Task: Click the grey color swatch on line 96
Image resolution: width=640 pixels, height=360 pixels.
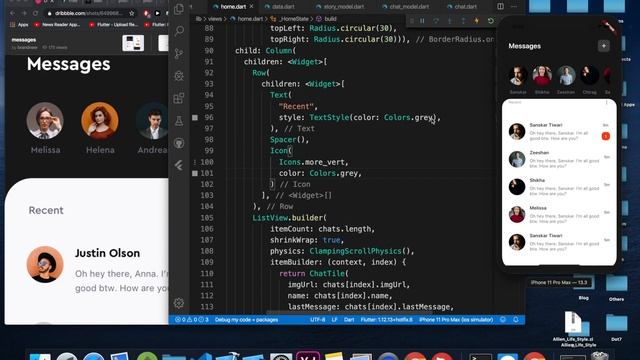Action: pyautogui.click(x=195, y=118)
